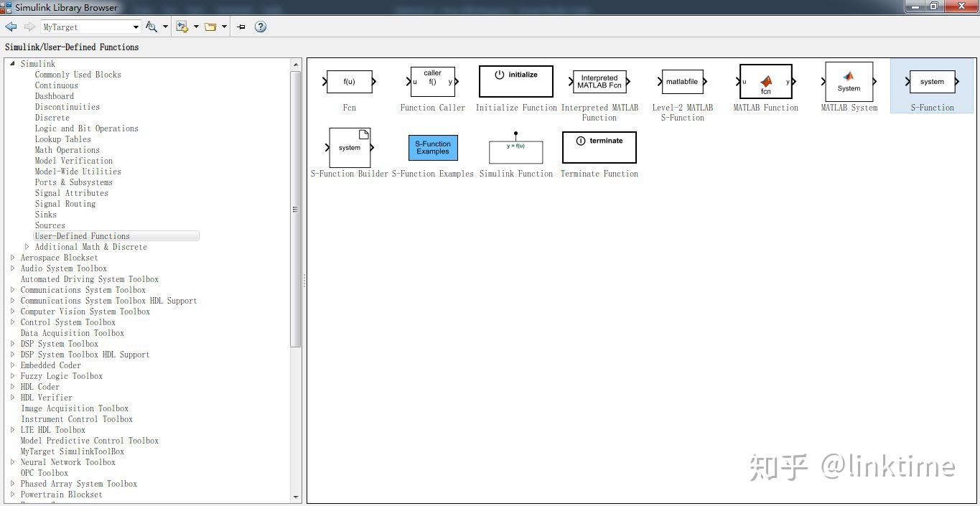Click the Initialize Function block

[515, 80]
